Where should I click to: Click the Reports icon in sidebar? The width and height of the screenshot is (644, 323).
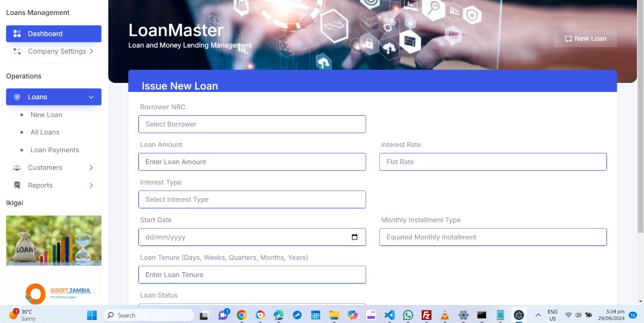[17, 186]
